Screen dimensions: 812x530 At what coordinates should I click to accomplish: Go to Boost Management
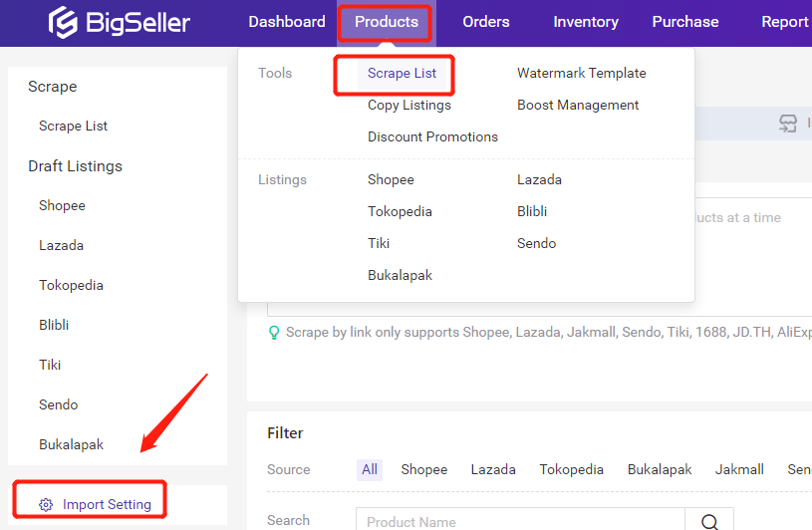click(x=578, y=105)
